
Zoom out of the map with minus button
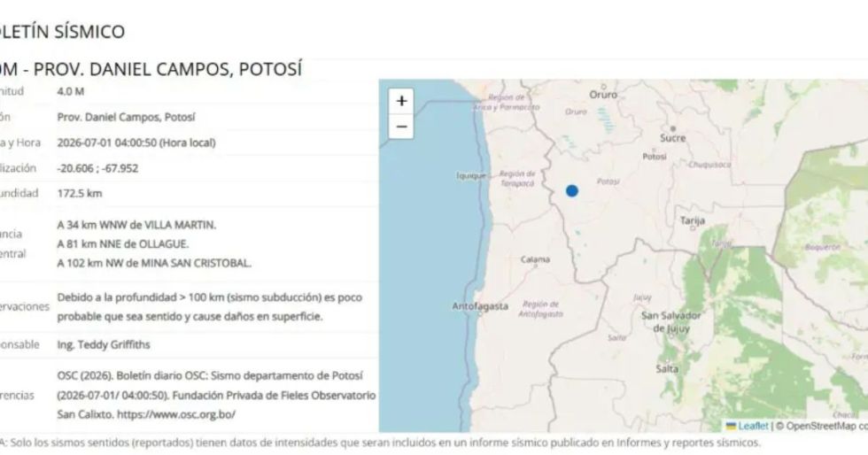[x=401, y=127]
